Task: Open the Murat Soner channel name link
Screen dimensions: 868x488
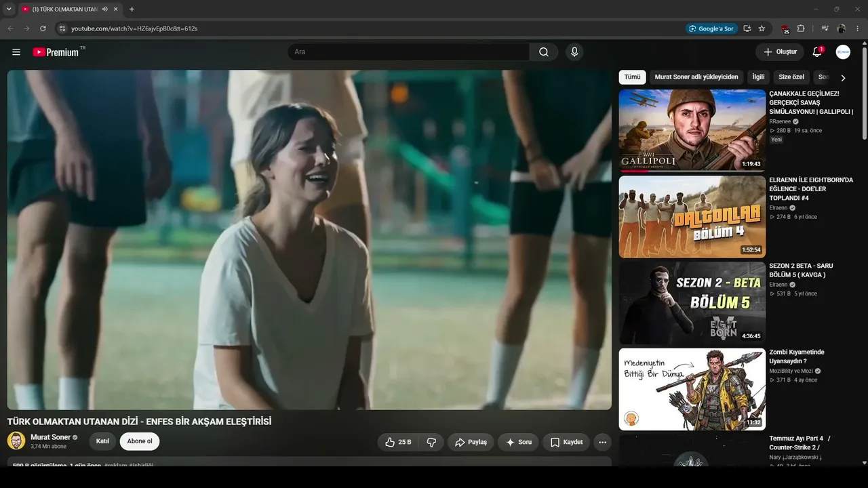Action: [x=50, y=437]
